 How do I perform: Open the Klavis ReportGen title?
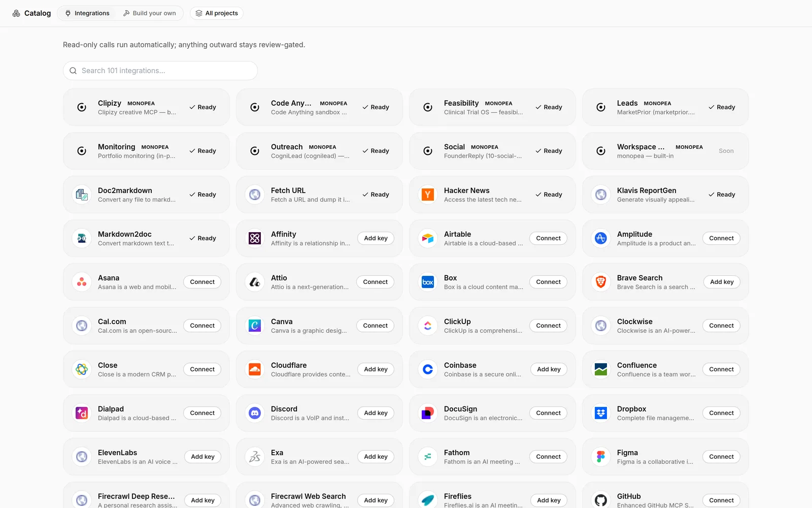pyautogui.click(x=647, y=190)
